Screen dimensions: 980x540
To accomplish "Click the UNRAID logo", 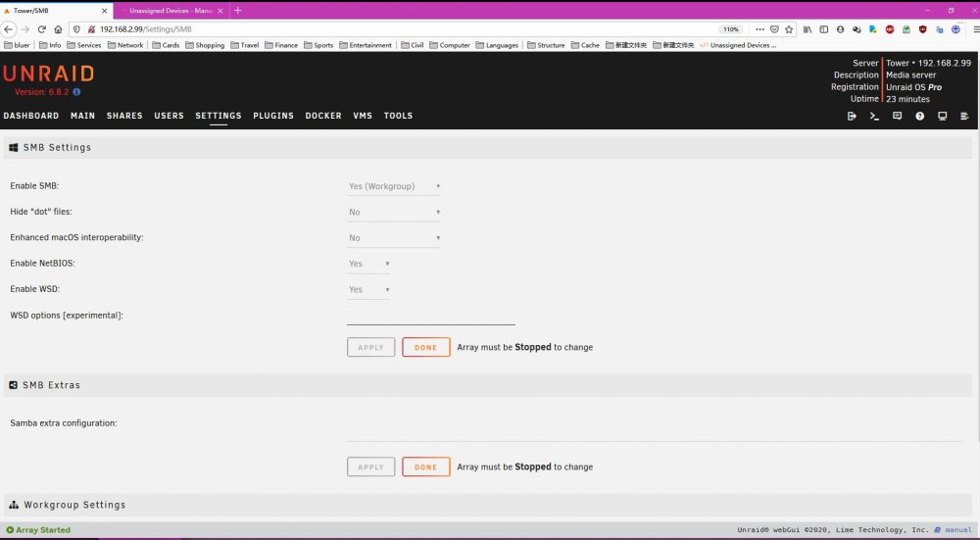I will 48,74.
